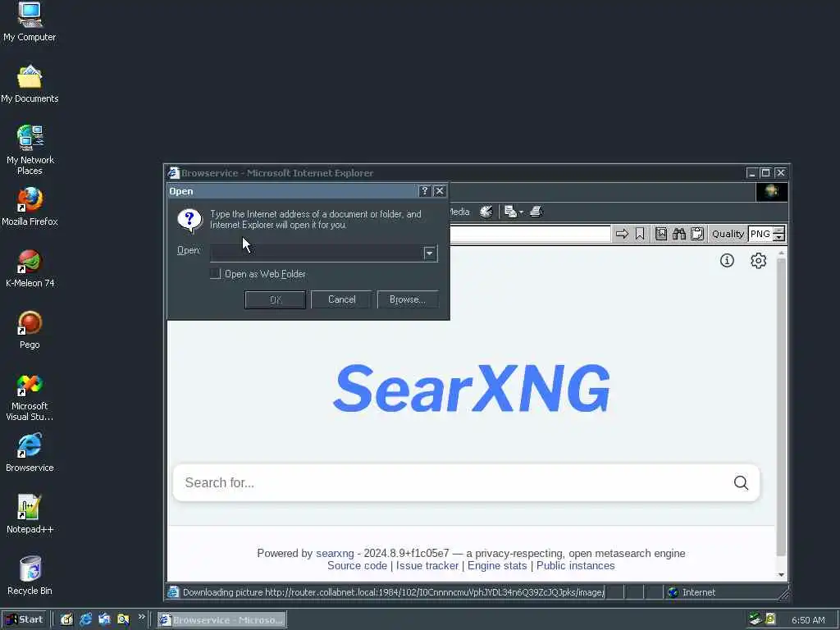Follow the searxng link in footer
840x630 pixels.
[335, 553]
